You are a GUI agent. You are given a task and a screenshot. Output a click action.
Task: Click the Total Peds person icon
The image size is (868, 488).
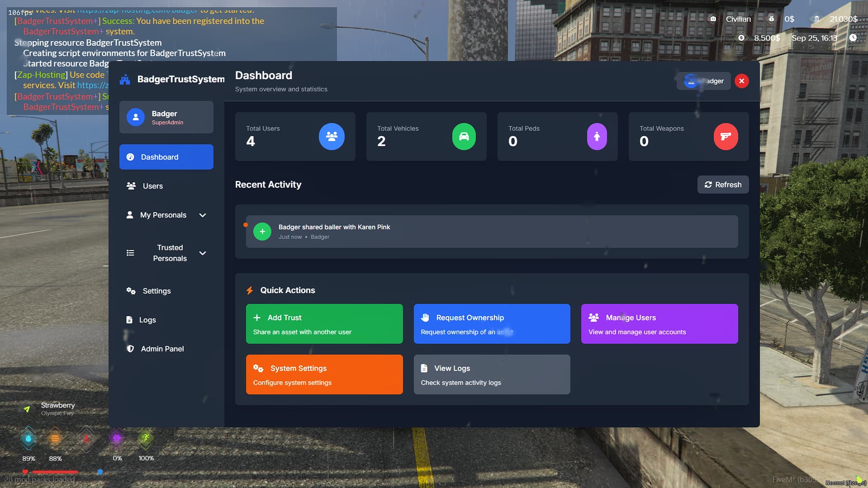(x=597, y=137)
